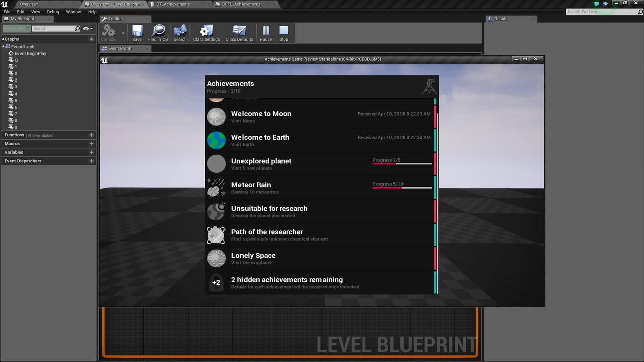Add a new event dispatcher with plus icon
644x362 pixels.
(x=91, y=161)
